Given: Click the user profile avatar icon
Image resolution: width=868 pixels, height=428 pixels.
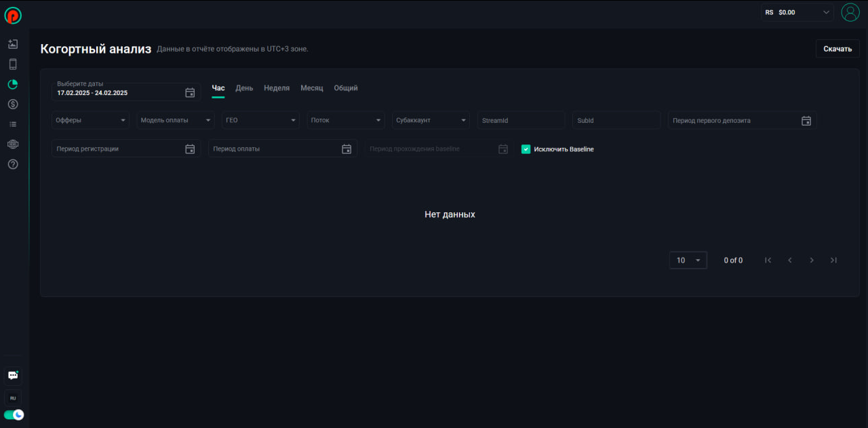Looking at the screenshot, I should pos(850,12).
